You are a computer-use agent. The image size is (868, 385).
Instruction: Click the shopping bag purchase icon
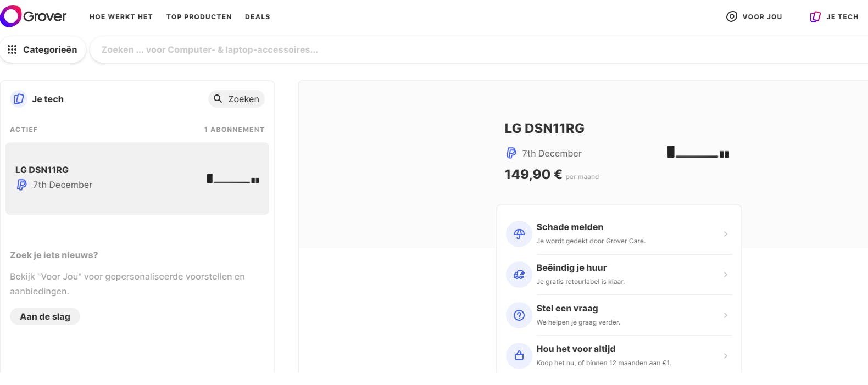point(519,356)
